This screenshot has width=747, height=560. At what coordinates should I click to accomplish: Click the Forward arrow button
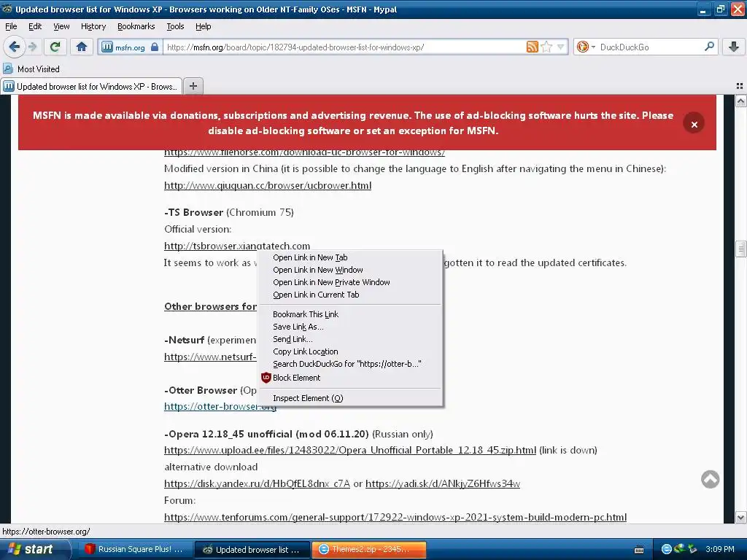pos(33,47)
